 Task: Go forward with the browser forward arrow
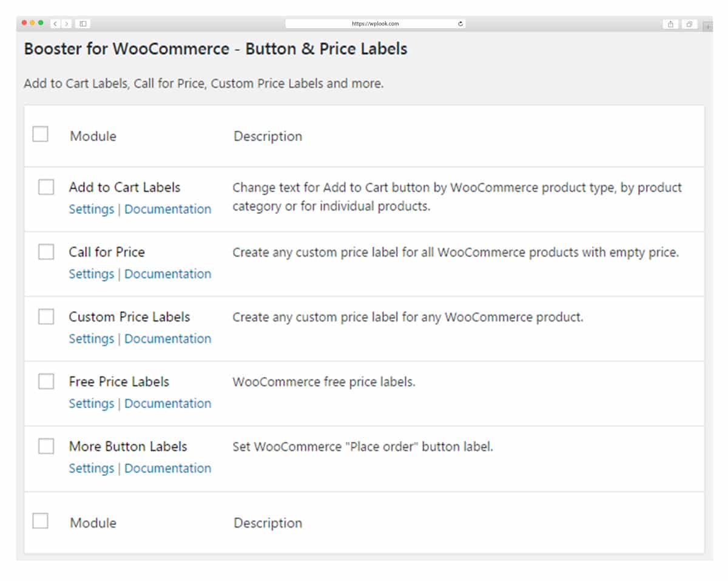66,24
